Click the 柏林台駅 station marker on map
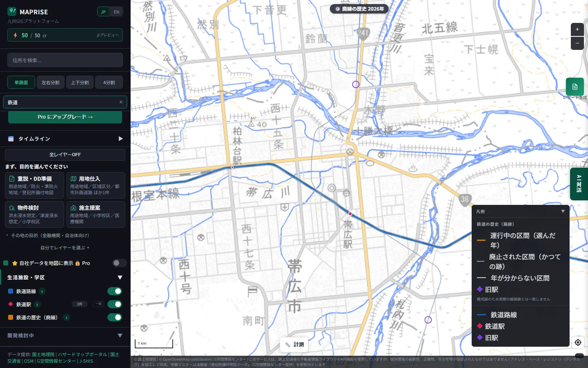Image resolution: width=588 pixels, height=368 pixels. pos(232,167)
